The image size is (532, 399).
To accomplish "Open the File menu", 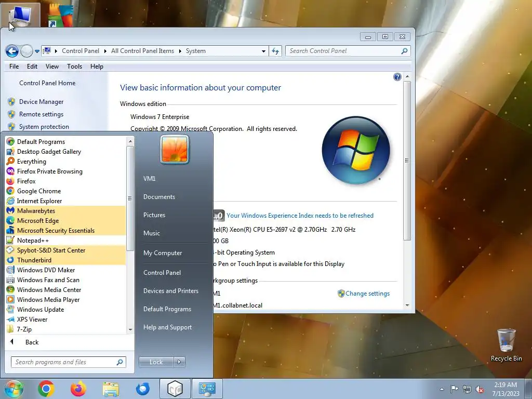I will (x=14, y=66).
